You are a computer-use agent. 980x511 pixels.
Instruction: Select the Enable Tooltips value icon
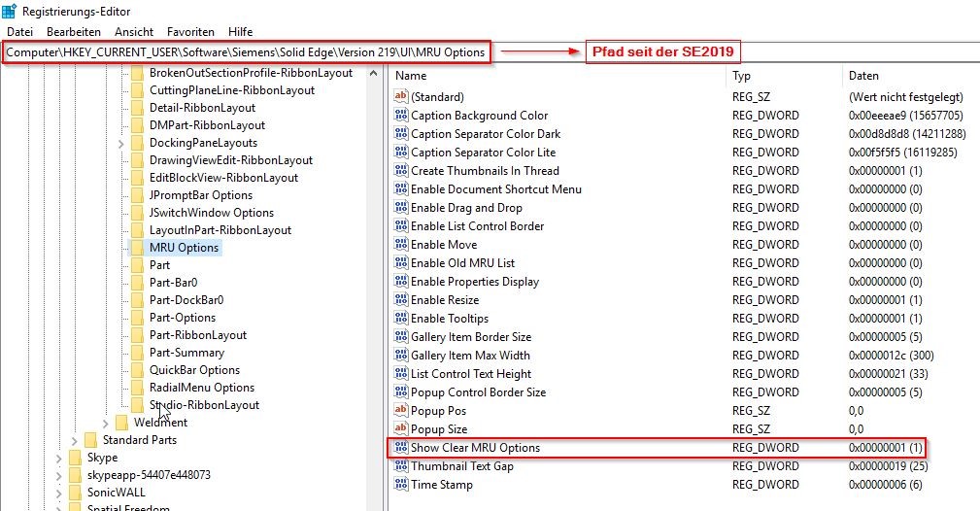point(400,318)
